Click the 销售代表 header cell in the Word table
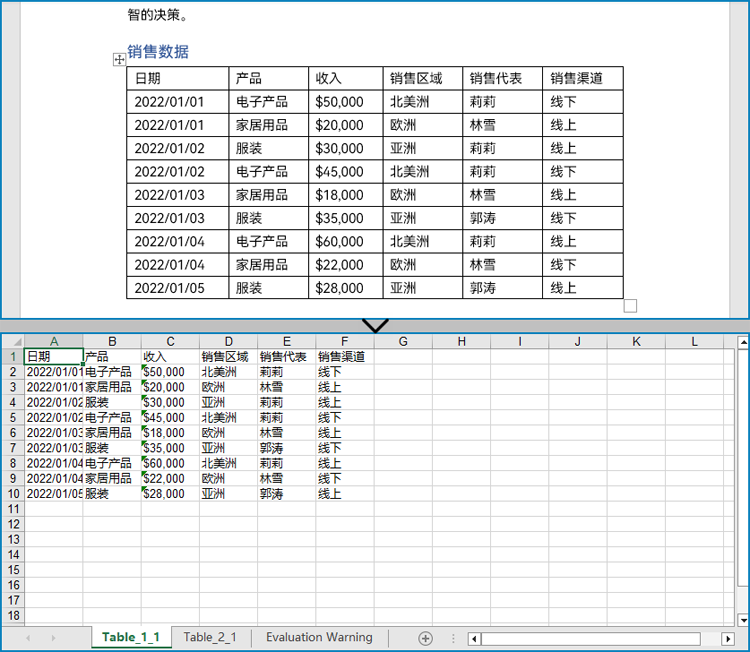The image size is (750, 652). tap(502, 78)
